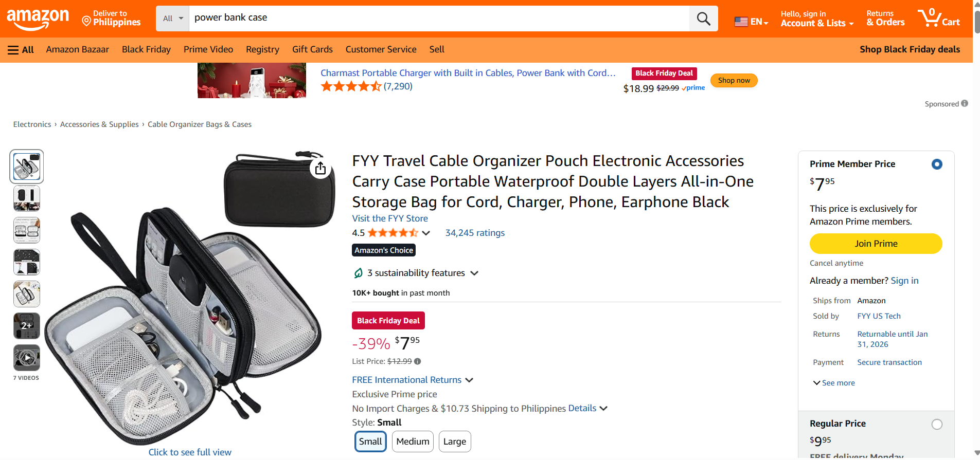Viewport: 980px width, 460px height.
Task: Click the List Price info icon
Action: coord(418,361)
